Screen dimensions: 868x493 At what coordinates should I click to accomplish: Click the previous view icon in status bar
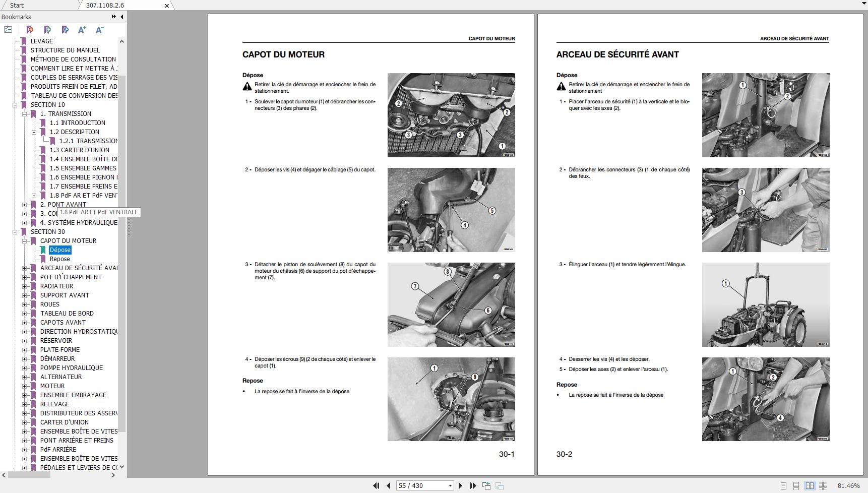[x=486, y=485]
